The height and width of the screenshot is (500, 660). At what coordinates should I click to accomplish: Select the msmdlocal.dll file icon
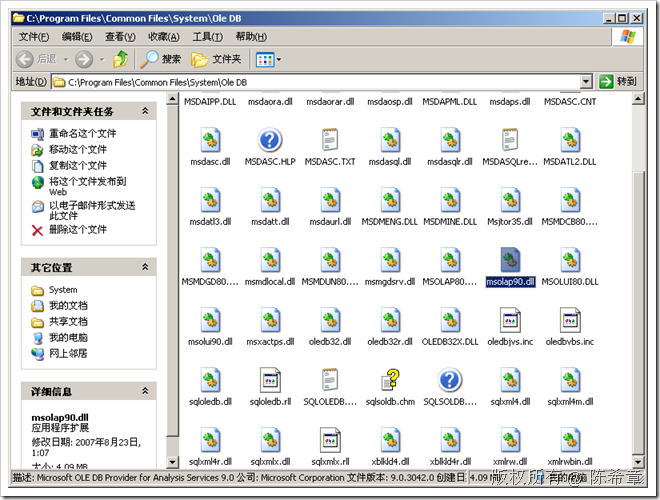point(270,260)
